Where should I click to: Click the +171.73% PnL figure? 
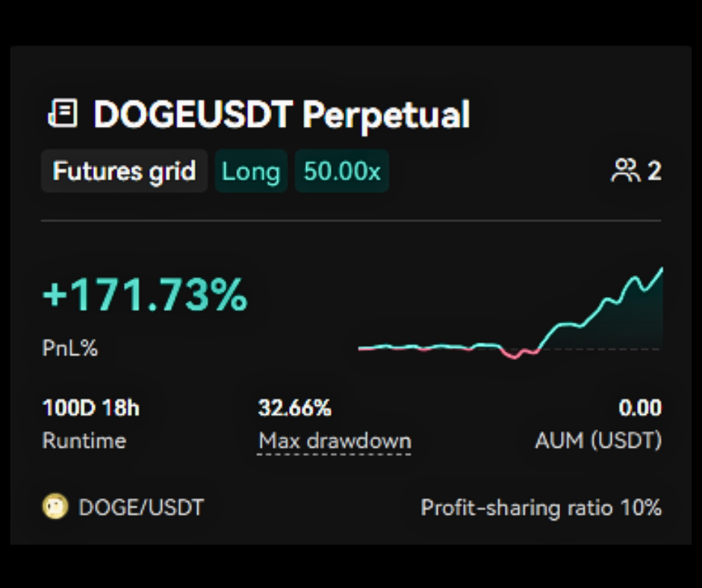pyautogui.click(x=145, y=296)
